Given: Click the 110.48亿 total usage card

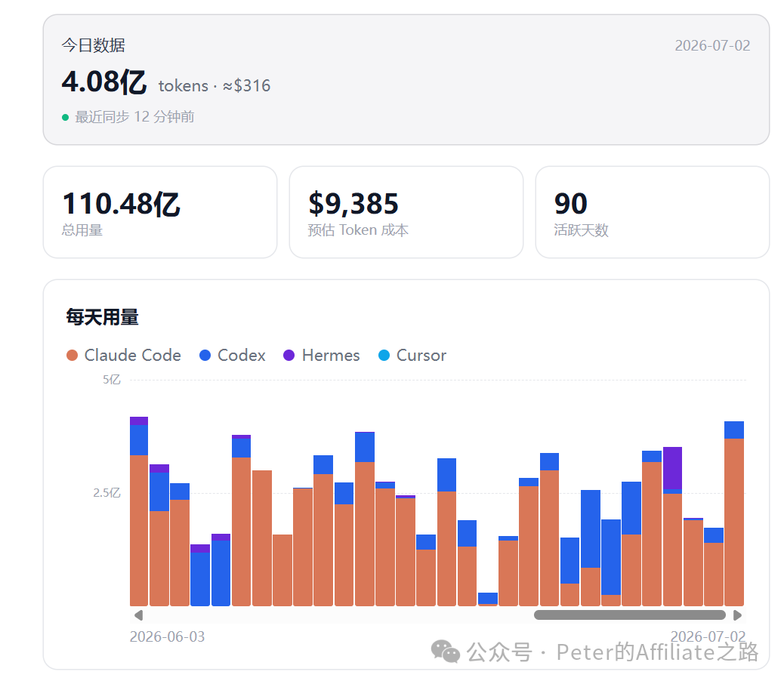Looking at the screenshot, I should pos(160,212).
